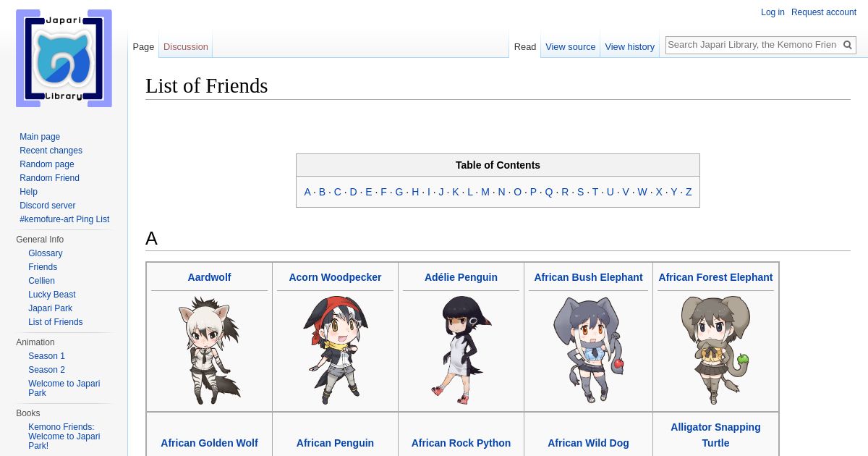
Task: Open Recent changes in sidebar
Action: pyautogui.click(x=51, y=151)
